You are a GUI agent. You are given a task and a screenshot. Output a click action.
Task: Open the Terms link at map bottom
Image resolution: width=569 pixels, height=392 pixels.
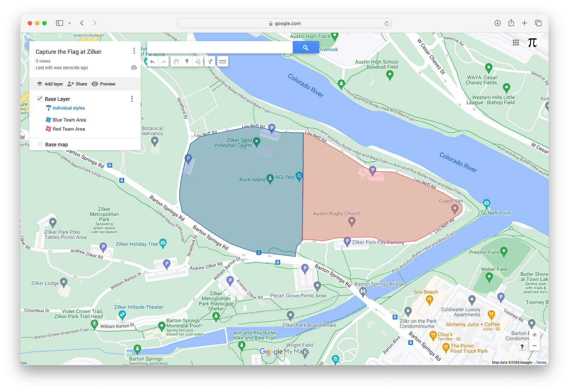541,362
